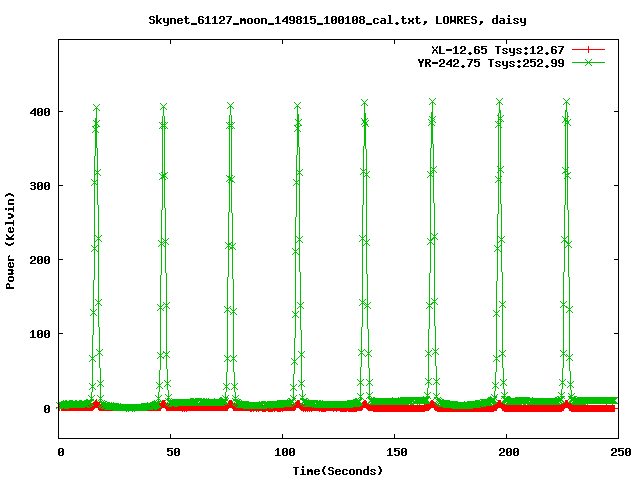The width and height of the screenshot is (640, 480).
Task: Click the 100 tick label on the x-axis
Action: 283,451
